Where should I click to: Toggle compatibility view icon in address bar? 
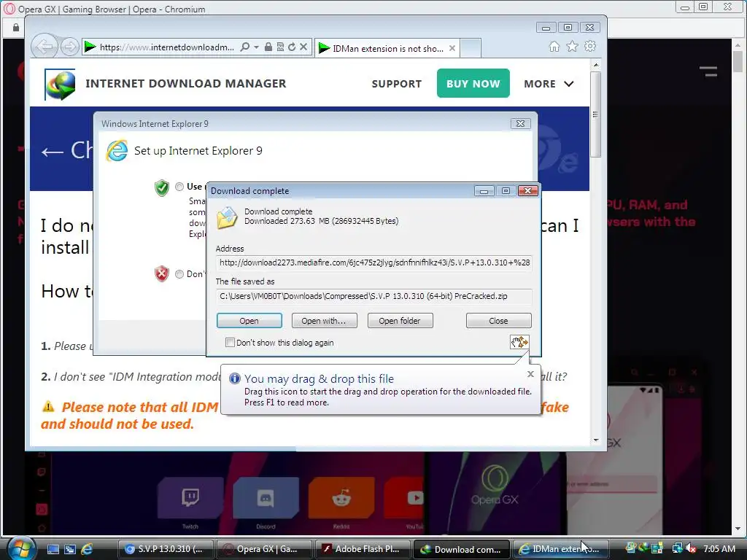pos(280,47)
